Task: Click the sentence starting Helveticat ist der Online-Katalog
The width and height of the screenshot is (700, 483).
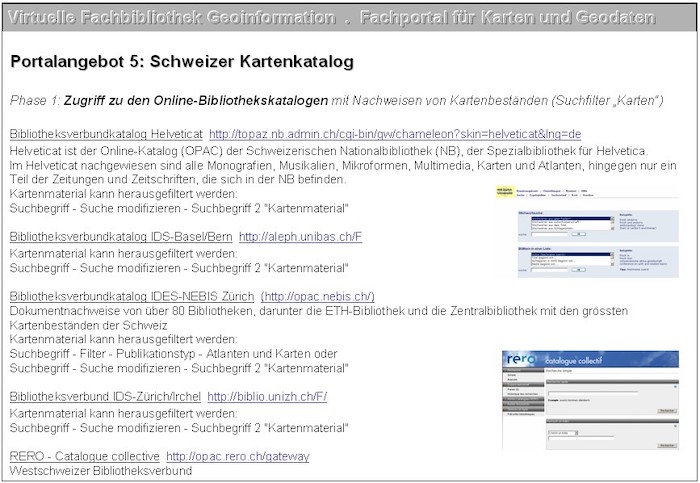Action: (329, 151)
